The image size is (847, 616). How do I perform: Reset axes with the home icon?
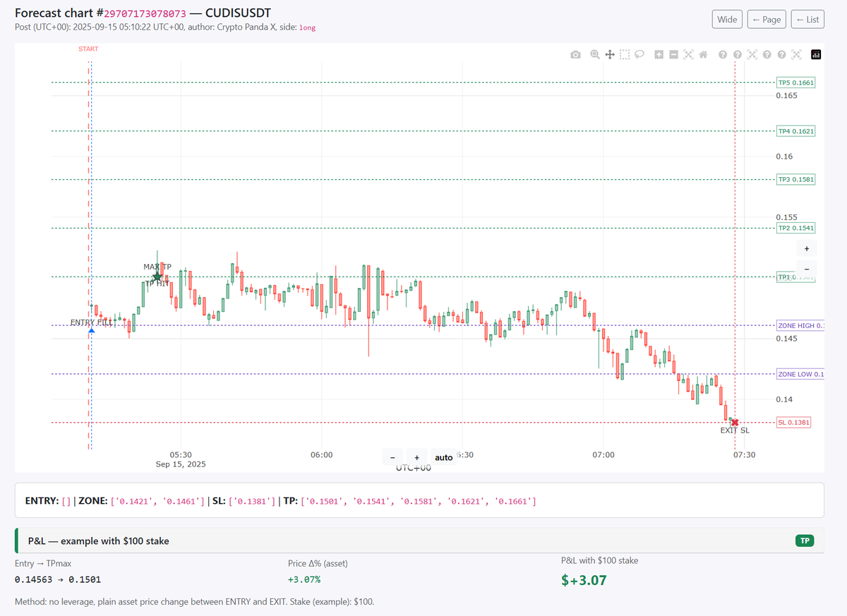click(703, 54)
